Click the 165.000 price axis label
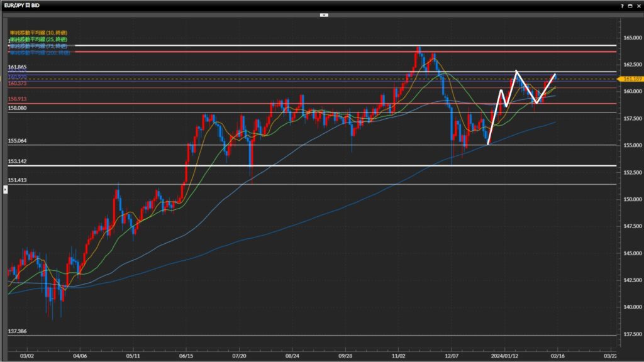 (630, 38)
